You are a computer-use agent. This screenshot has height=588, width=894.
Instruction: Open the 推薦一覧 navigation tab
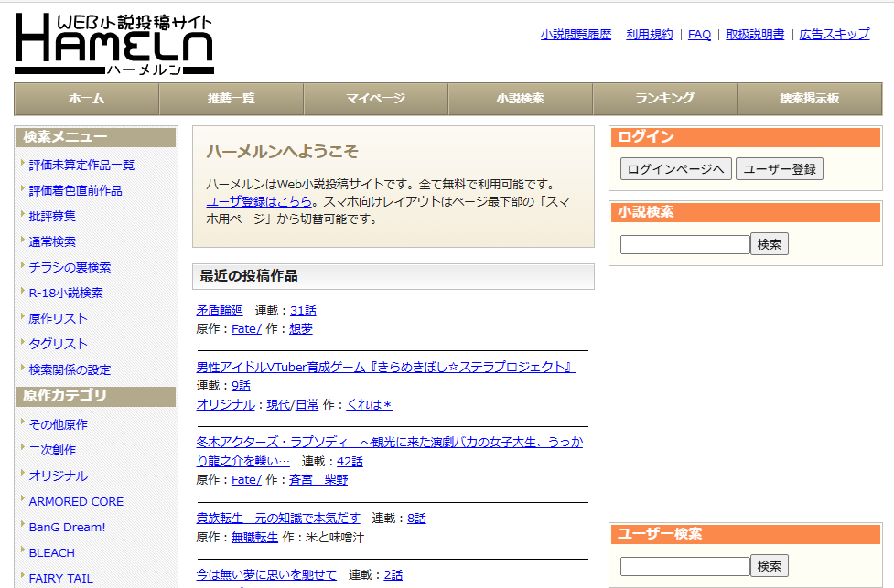coord(232,99)
